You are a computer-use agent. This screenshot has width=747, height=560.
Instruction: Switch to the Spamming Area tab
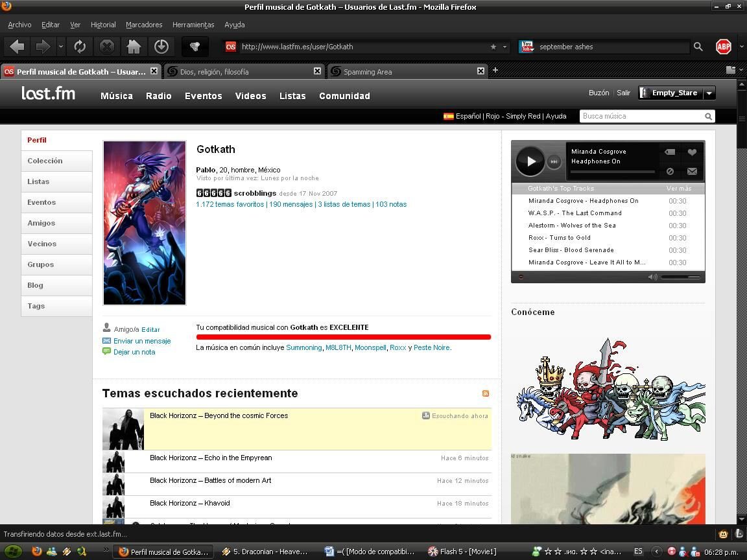tap(409, 71)
